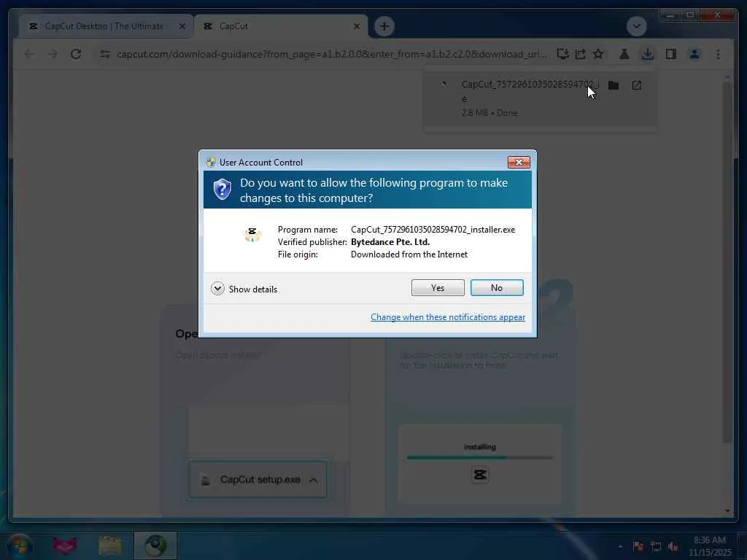Share this page icon in address bar
Viewport: 747px width, 560px height.
click(580, 54)
